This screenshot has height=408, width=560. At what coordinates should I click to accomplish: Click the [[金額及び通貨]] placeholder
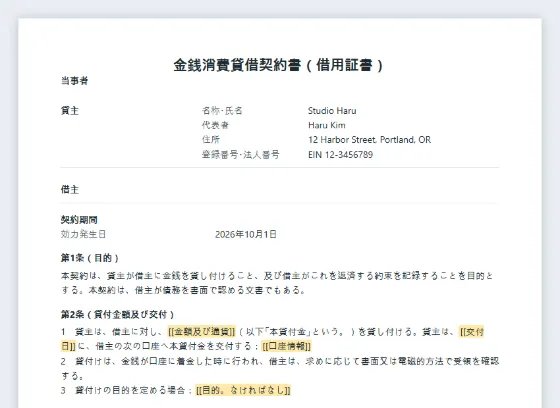click(x=202, y=332)
